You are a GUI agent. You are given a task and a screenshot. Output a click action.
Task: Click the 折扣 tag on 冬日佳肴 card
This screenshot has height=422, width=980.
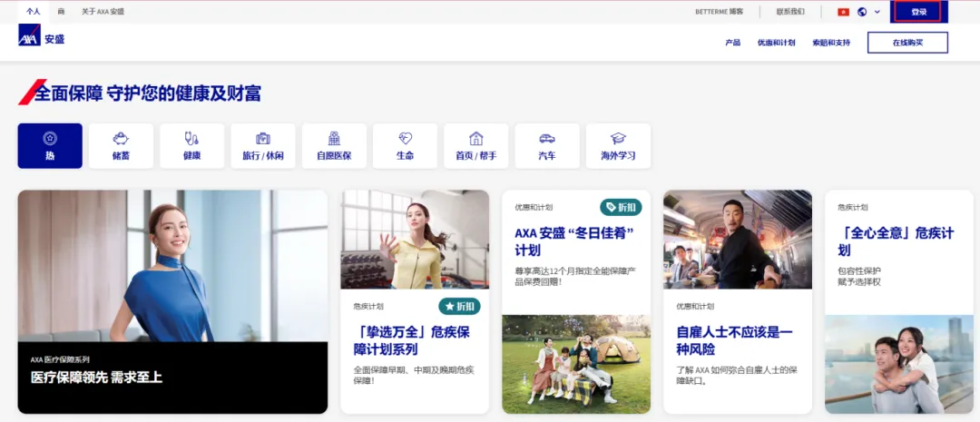click(x=621, y=207)
